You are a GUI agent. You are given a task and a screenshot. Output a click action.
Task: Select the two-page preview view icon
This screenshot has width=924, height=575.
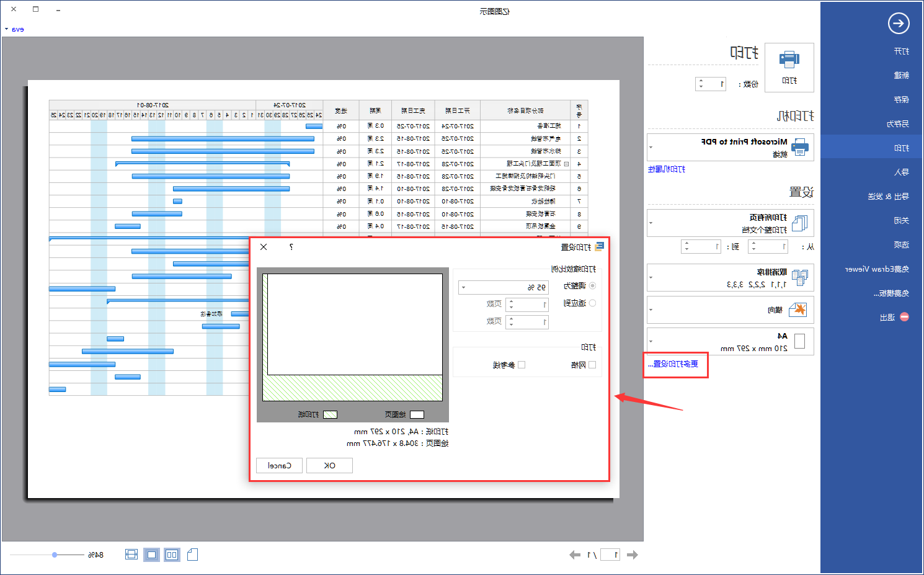(172, 555)
